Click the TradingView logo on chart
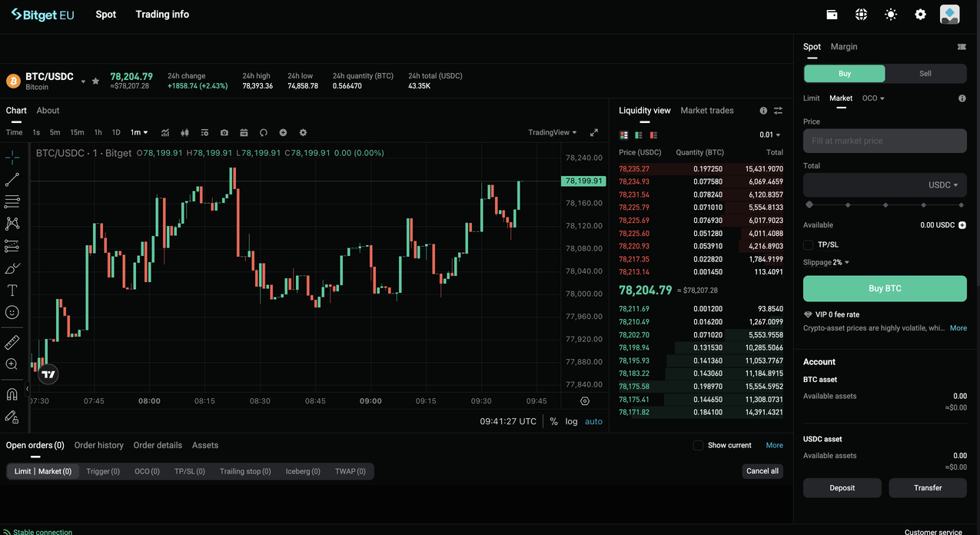The height and width of the screenshot is (535, 980). 48,374
